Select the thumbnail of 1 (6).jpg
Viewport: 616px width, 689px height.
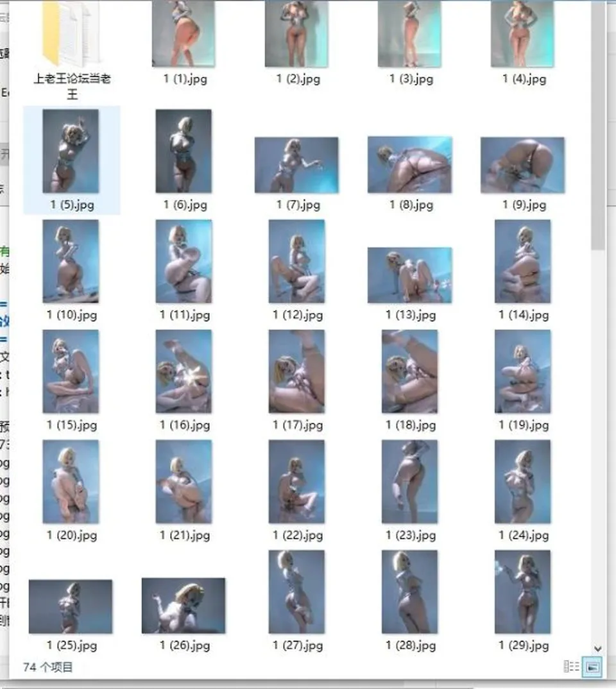click(x=184, y=151)
